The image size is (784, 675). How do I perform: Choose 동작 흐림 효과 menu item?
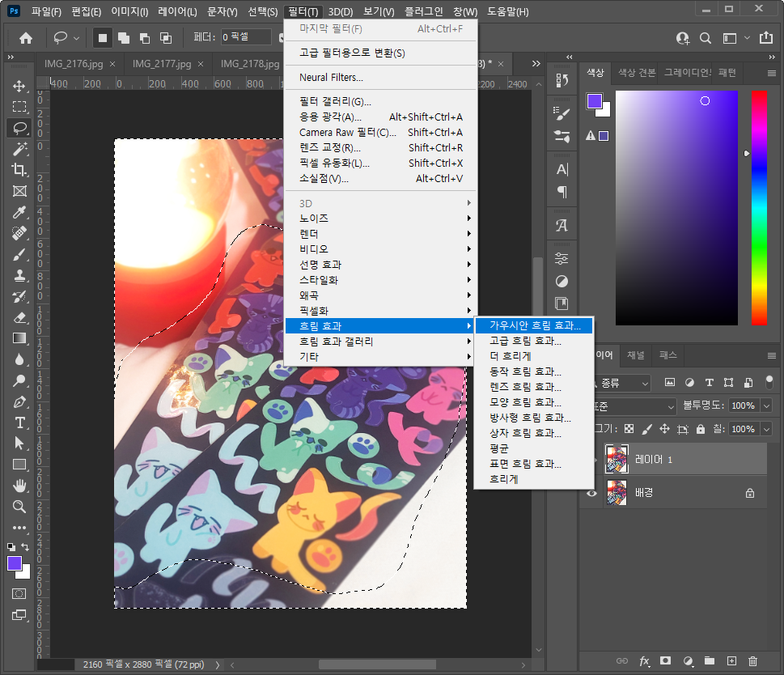(534, 371)
